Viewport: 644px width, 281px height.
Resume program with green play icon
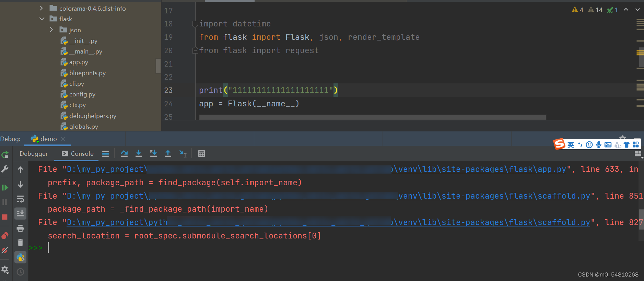pyautogui.click(x=5, y=187)
